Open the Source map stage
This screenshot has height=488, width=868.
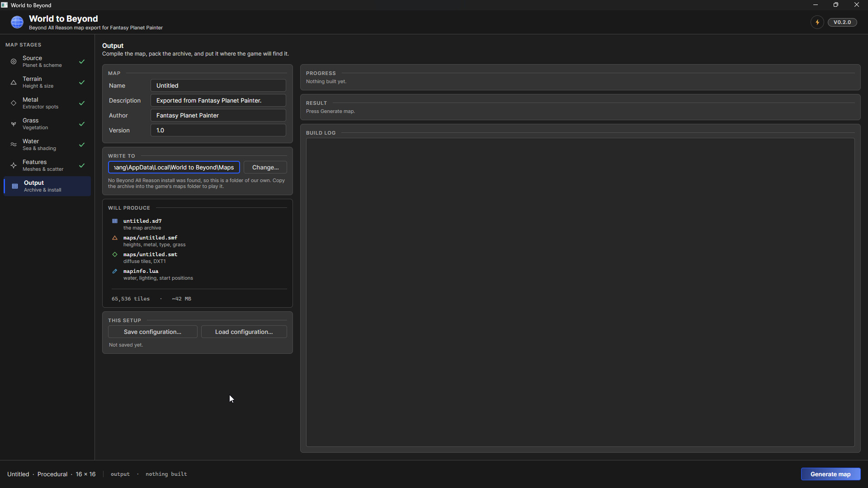[x=47, y=61]
